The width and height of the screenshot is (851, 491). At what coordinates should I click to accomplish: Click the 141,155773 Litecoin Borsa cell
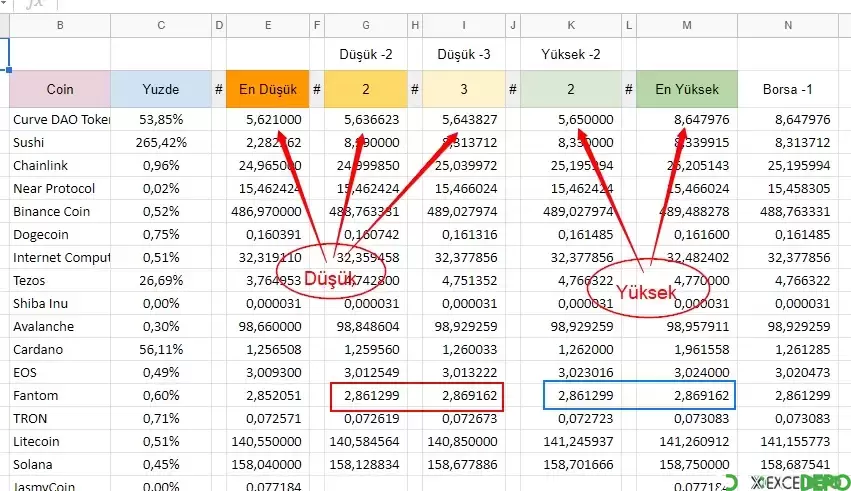pos(788,442)
